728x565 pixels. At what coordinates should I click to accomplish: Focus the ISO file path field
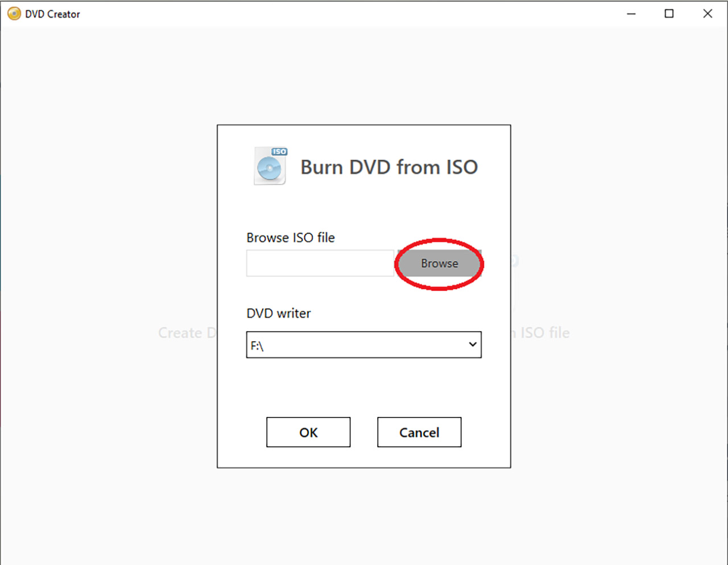tap(320, 263)
